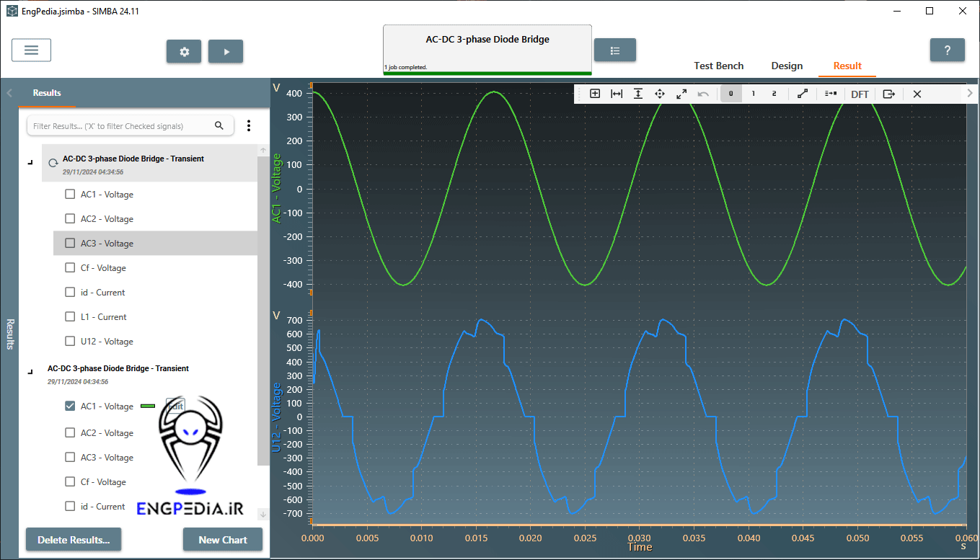The width and height of the screenshot is (980, 560).
Task: Click the add-box icon in the chart toolbar
Action: (x=595, y=94)
